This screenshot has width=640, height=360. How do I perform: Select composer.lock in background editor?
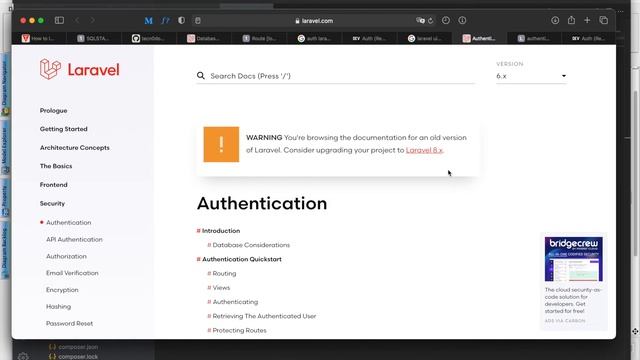(78, 356)
